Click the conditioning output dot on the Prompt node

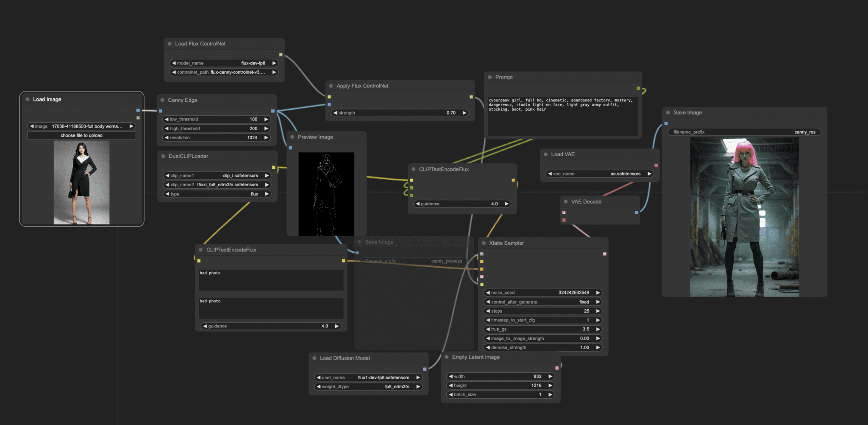click(638, 88)
